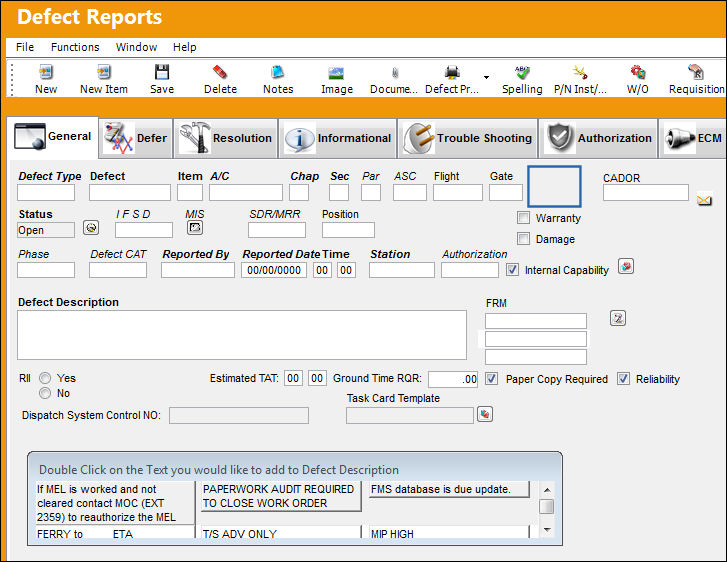Switch to the ECM tab
727x562 pixels.
point(692,138)
